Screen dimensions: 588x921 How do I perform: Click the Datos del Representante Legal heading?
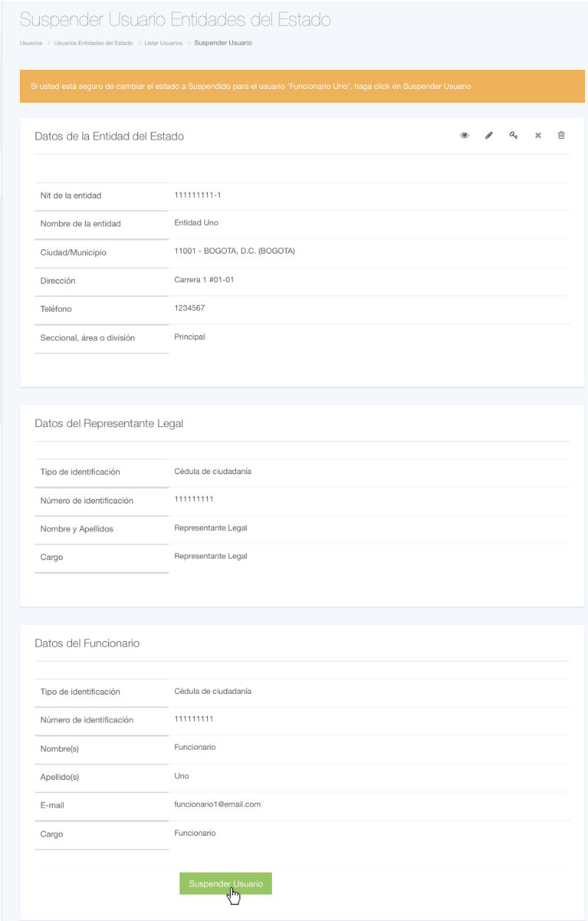tap(109, 423)
